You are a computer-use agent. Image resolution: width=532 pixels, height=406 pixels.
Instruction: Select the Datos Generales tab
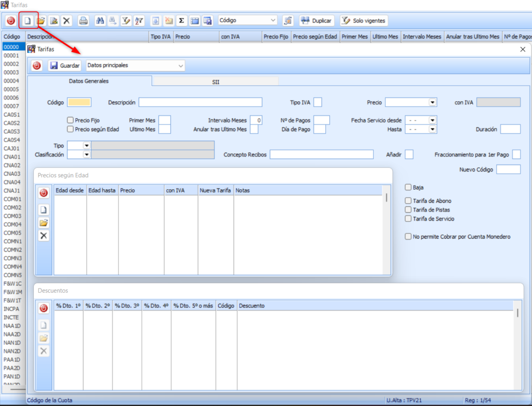89,81
